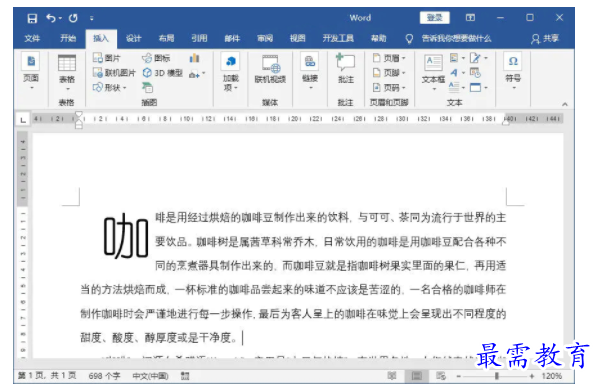Open the screenshot dropdown icon
Image resolution: width=598 pixels, height=387 pixels.
click(197, 74)
